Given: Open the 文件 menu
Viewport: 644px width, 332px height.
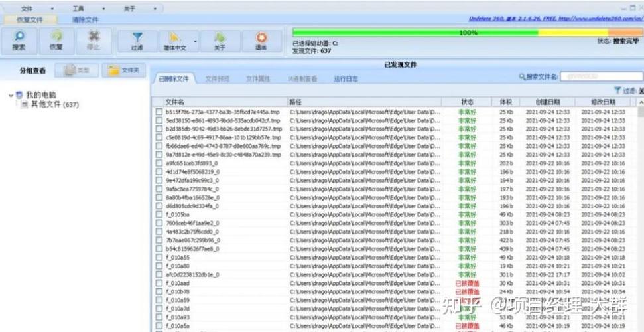Looking at the screenshot, I should (x=27, y=8).
